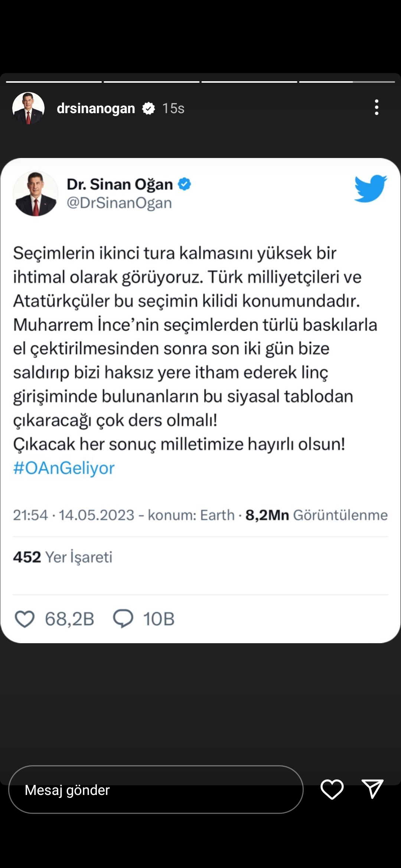Jump to the third story segment
401x868 pixels.
pos(249,82)
